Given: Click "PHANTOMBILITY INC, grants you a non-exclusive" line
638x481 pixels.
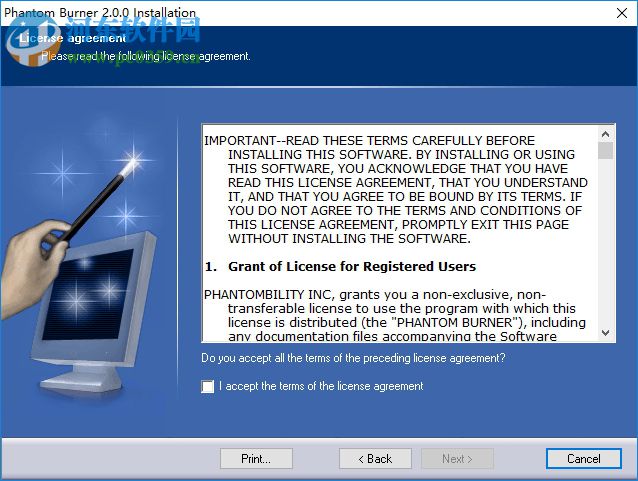Looking at the screenshot, I should tap(375, 294).
